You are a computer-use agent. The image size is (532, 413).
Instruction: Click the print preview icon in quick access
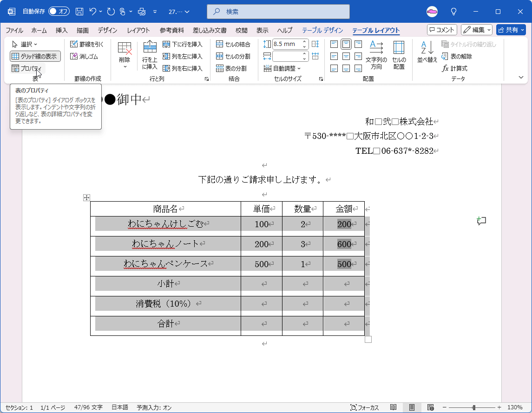click(x=142, y=12)
